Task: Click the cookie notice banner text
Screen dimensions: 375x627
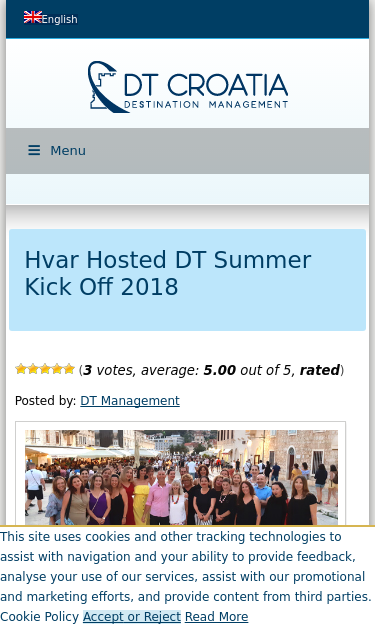Action: 186,567
